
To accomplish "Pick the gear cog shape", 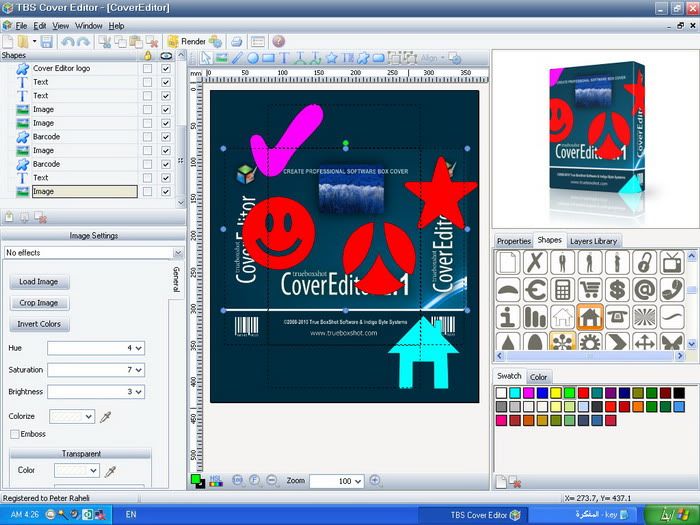I will click(x=590, y=342).
